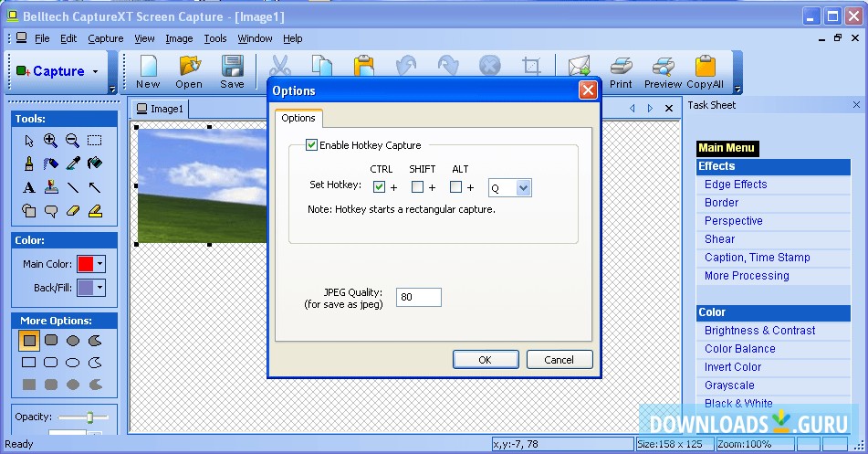Expand the main toolbar overflow options
This screenshot has height=454, width=868.
pyautogui.click(x=737, y=90)
